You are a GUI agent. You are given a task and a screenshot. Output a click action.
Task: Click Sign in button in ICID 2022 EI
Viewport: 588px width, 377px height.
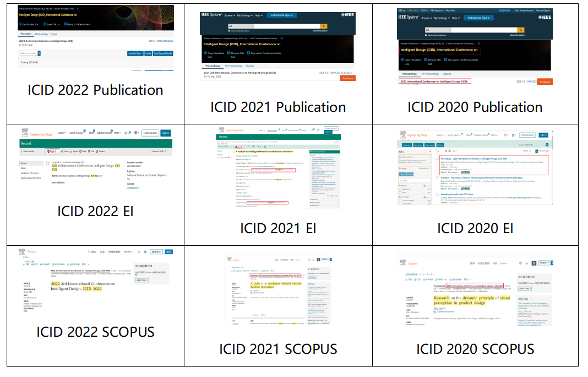pyautogui.click(x=166, y=133)
